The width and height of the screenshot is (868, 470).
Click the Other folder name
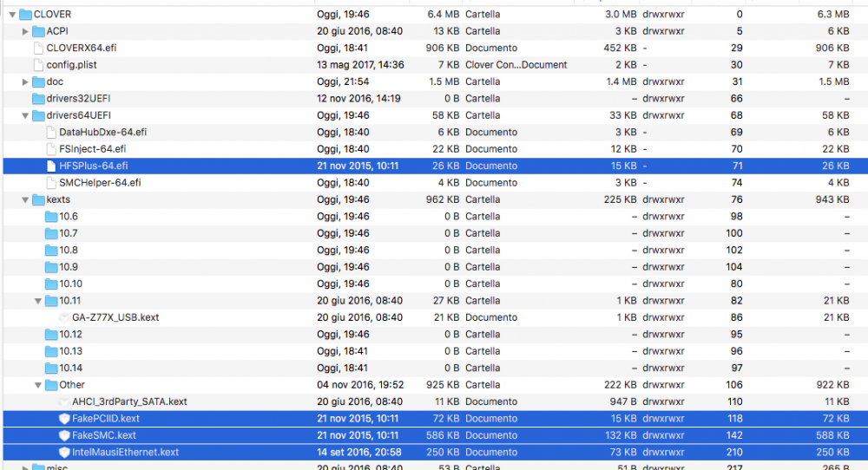(72, 385)
